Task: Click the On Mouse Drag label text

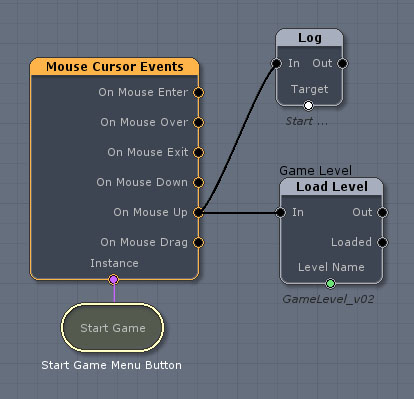Action: point(144,242)
